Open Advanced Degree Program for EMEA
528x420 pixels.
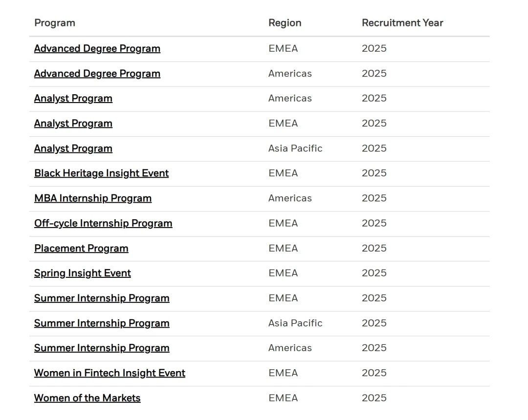tap(97, 48)
